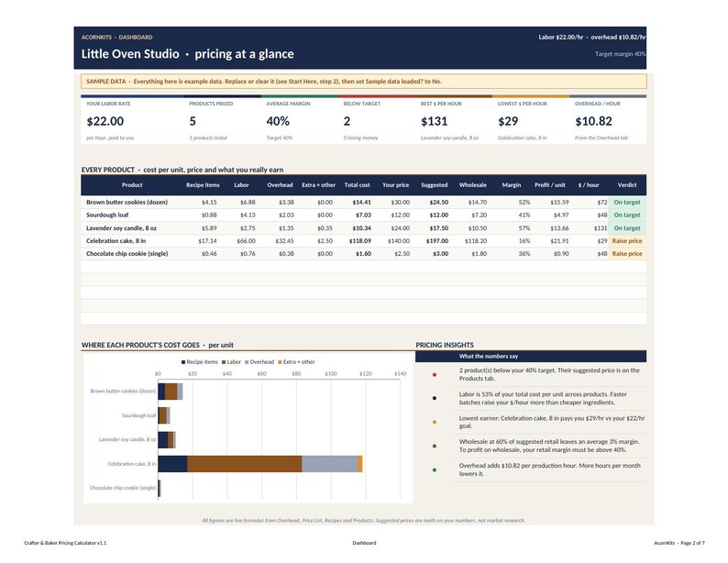The height and width of the screenshot is (563, 728).
Task: Click Celebration cake wholesale price $118.20
Action: click(476, 241)
